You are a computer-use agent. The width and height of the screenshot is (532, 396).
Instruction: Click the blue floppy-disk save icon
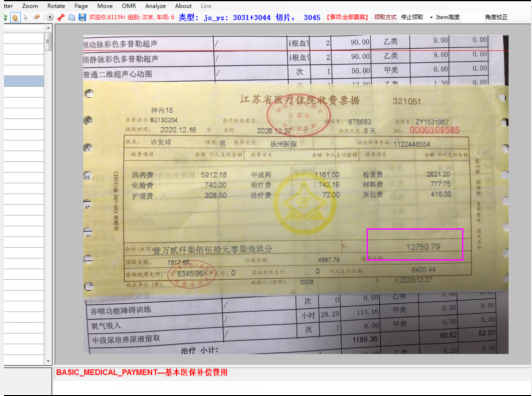coord(82,17)
